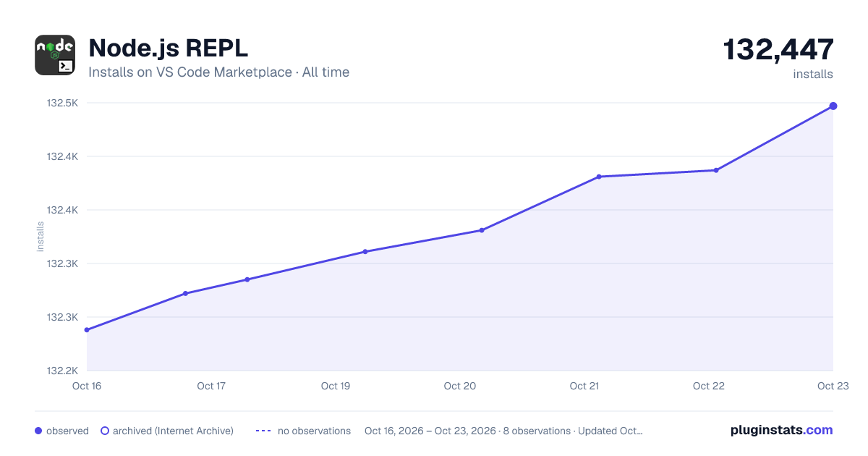Select the data point just before Oct 17
Screen dimensions: 868x456
point(185,293)
